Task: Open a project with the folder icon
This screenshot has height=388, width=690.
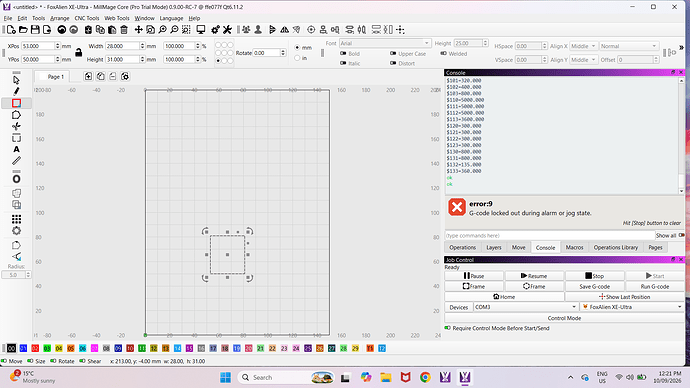Action: (x=23, y=29)
